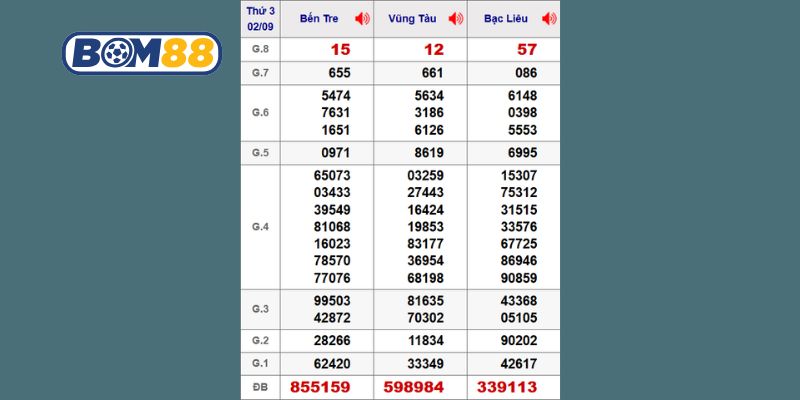Click the number 19853 in G.4
Image resolution: width=800 pixels, height=400 pixels.
[x=426, y=227]
